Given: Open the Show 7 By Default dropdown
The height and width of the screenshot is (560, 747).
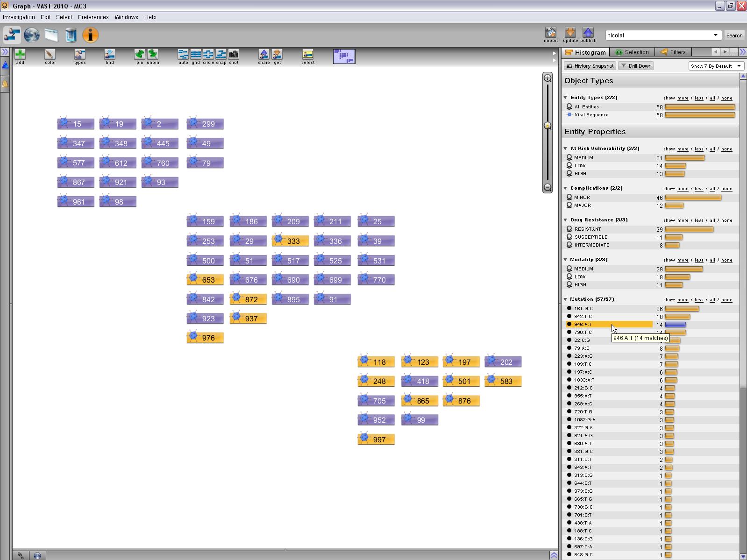Looking at the screenshot, I should pos(716,66).
